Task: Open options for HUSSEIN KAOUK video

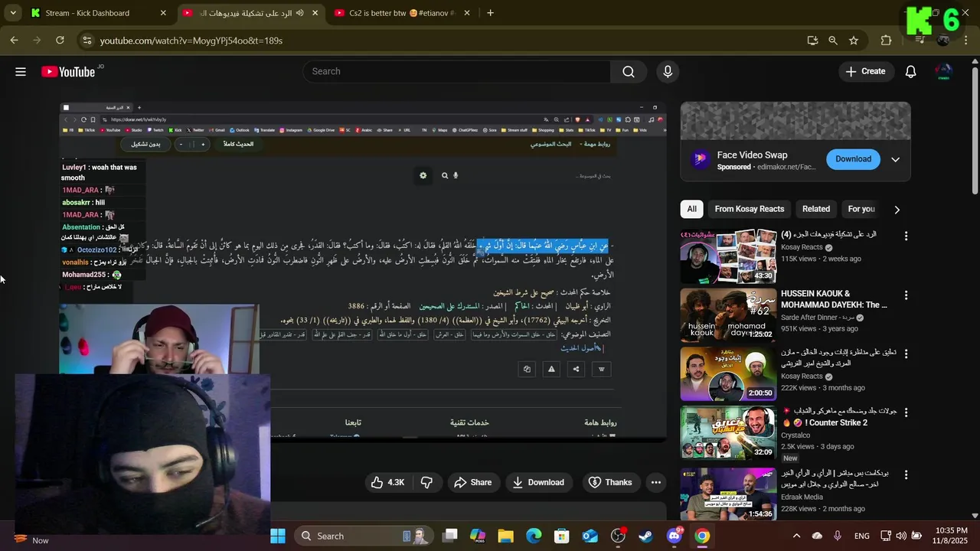Action: click(x=906, y=295)
